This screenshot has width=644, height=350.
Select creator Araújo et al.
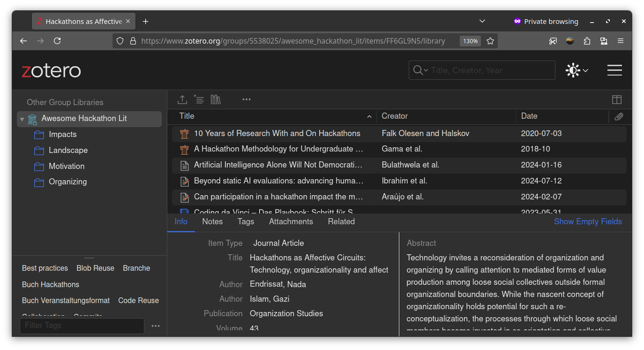(403, 197)
